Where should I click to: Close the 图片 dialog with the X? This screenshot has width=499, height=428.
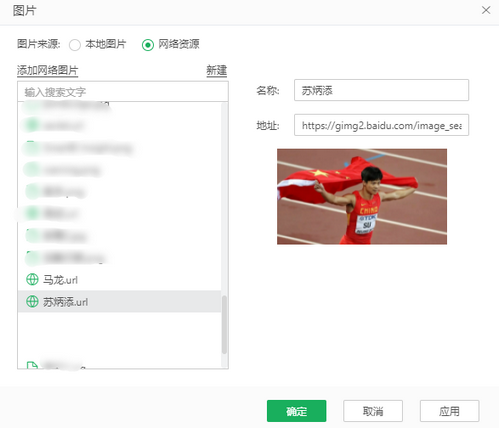(486, 10)
